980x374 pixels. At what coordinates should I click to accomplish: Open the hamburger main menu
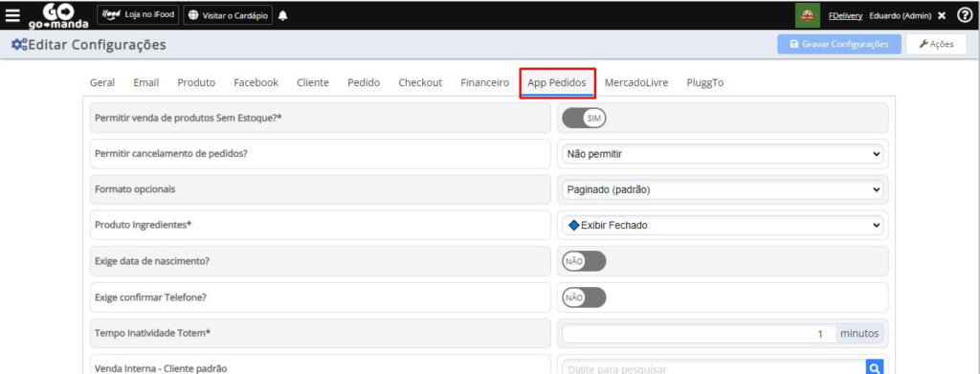[12, 15]
